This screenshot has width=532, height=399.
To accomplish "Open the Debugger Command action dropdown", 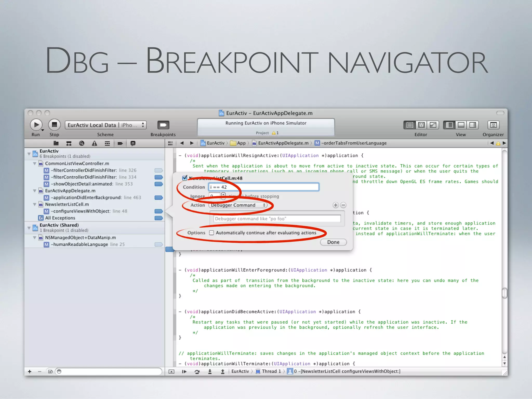I will 238,205.
